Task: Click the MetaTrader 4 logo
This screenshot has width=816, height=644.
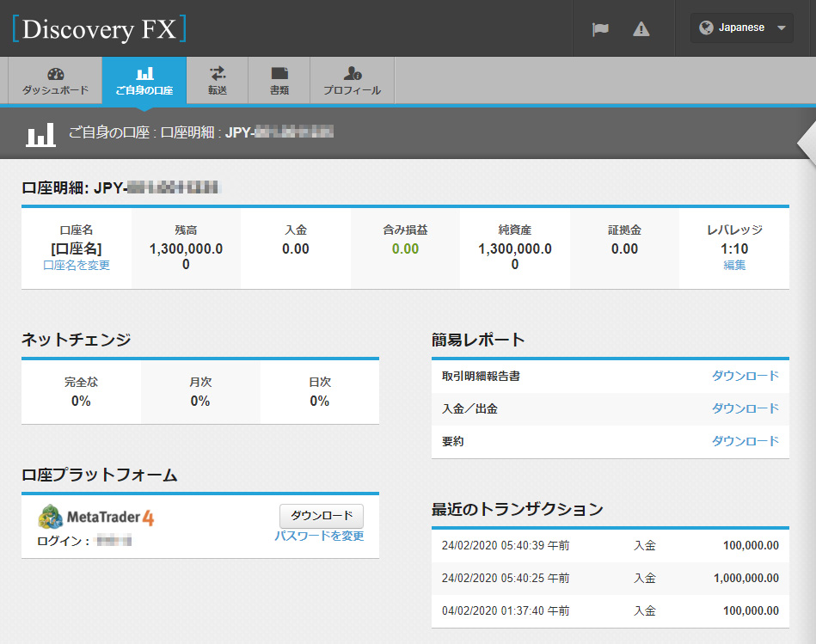Action: (96, 517)
